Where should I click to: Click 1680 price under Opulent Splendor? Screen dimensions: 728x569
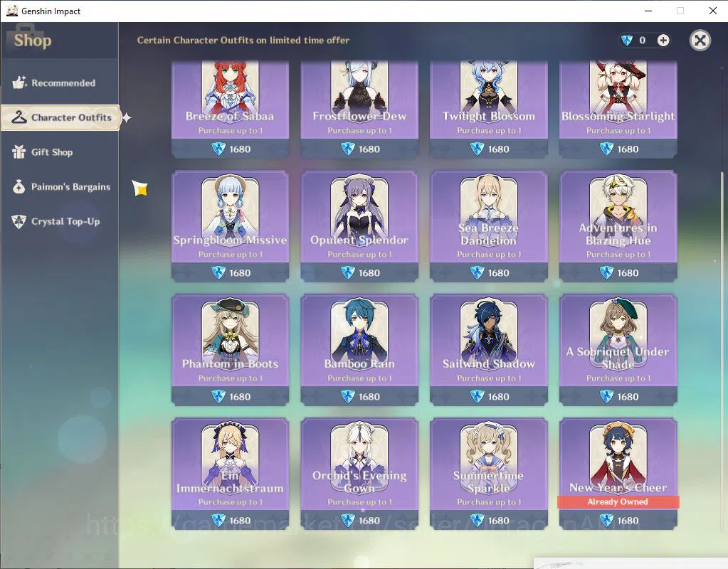click(369, 273)
